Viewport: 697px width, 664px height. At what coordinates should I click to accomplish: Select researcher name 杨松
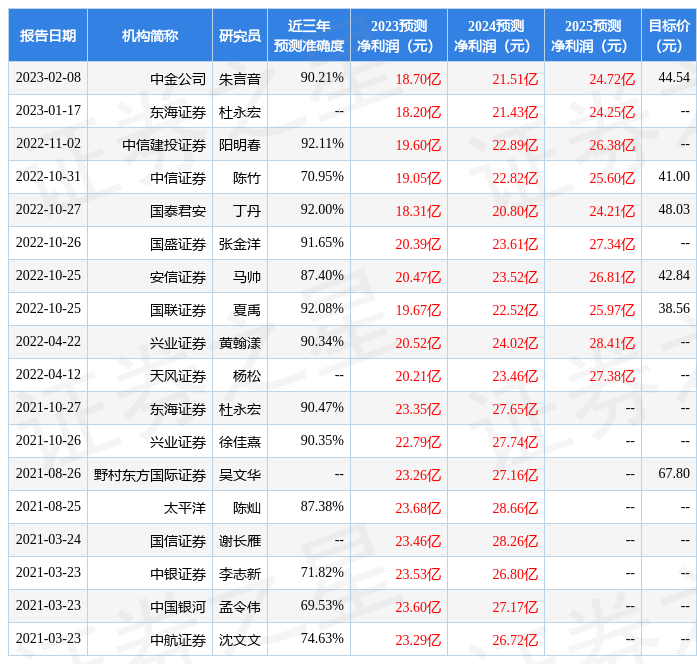point(247,376)
